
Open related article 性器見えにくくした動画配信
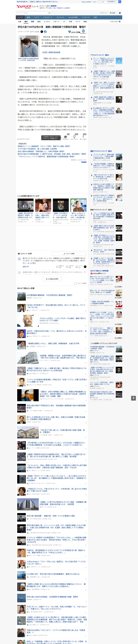click(44, 146)
